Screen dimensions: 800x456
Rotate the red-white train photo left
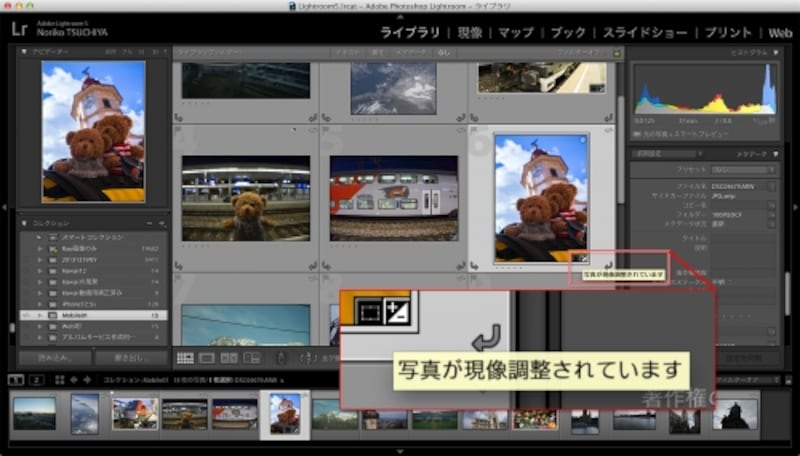pyautogui.click(x=327, y=266)
